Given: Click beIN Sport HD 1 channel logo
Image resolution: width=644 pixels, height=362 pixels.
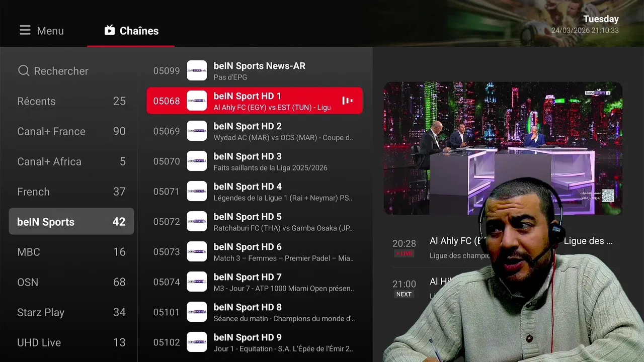Looking at the screenshot, I should click(197, 101).
